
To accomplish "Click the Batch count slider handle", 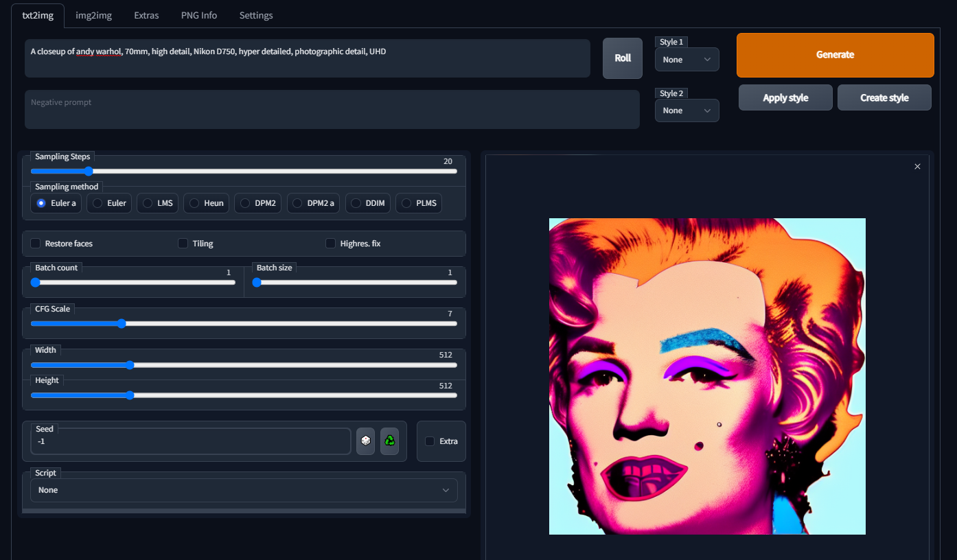I will coord(36,282).
